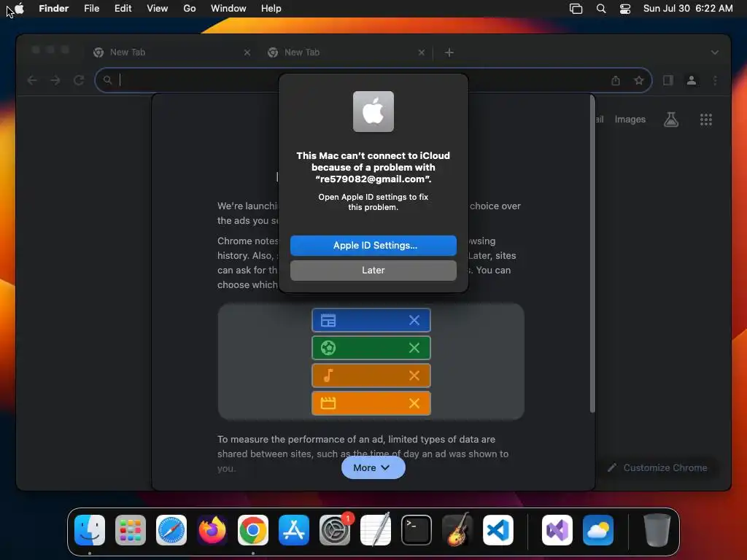The image size is (747, 560).
Task: Go back in Chrome
Action: tap(32, 80)
